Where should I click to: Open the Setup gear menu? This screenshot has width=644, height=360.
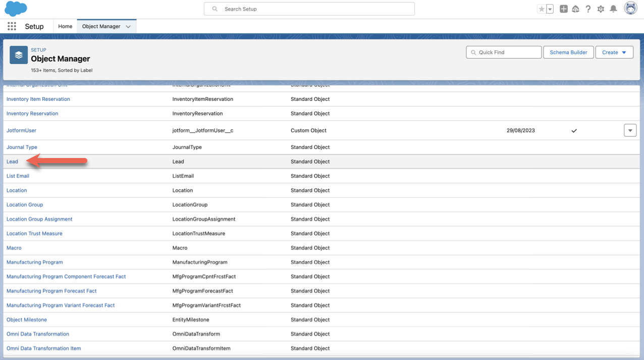click(601, 9)
